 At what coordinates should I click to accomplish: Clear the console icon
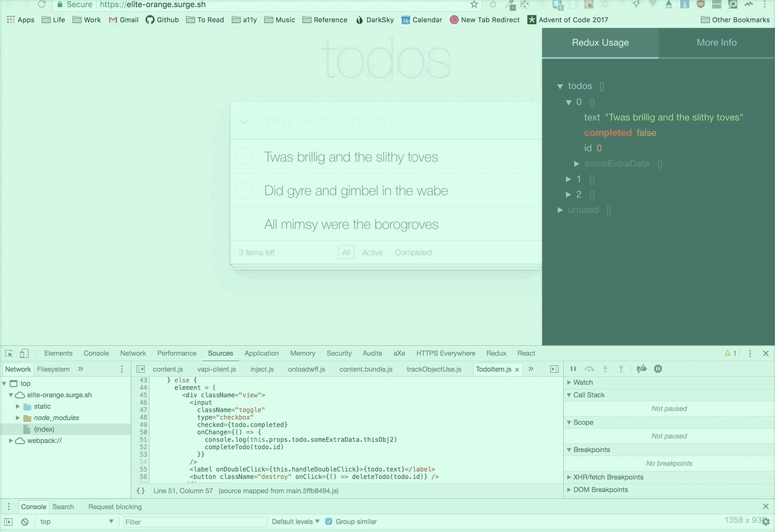[25, 522]
